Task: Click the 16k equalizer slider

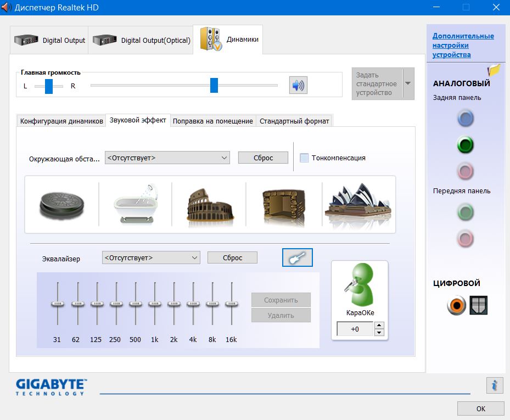Action: (232, 304)
